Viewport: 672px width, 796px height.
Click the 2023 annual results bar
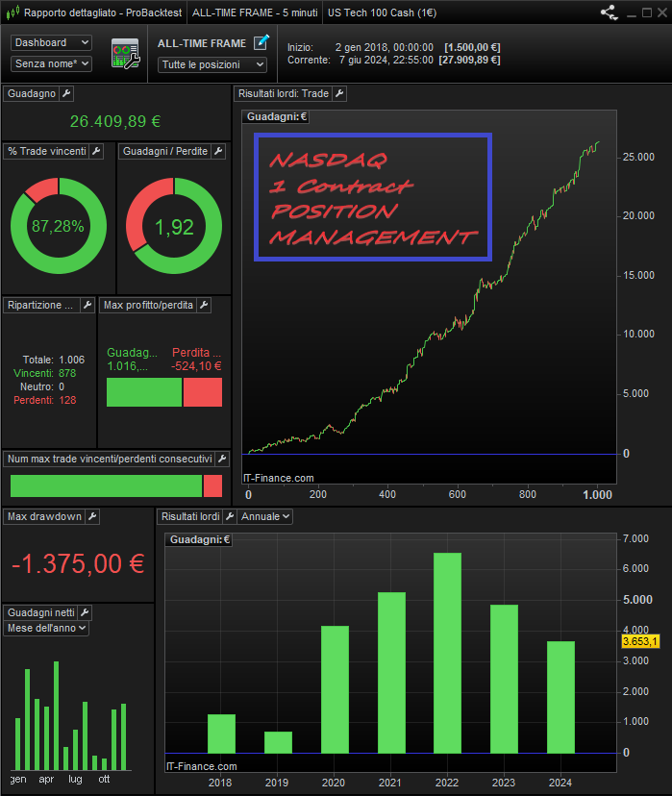tap(504, 679)
